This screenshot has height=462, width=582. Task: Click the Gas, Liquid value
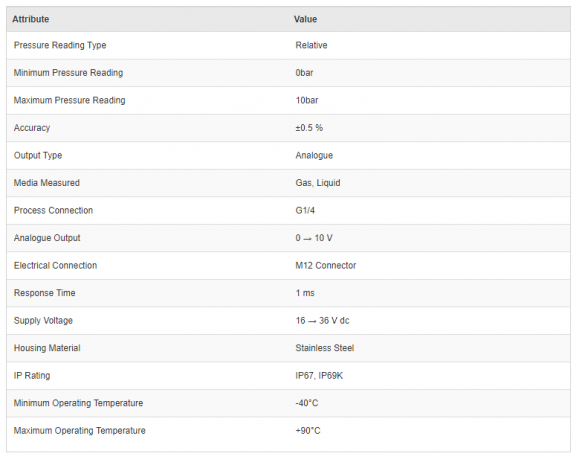tap(318, 183)
